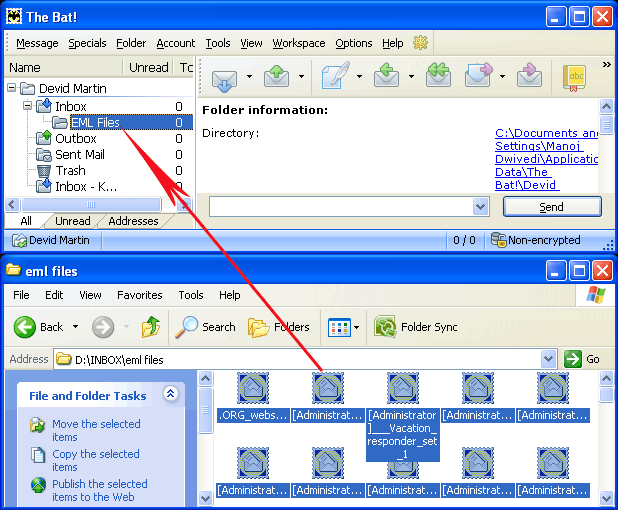Click the Search magnifier in Explorer toolbar
Image resolution: width=618 pixels, height=510 pixels.
click(x=186, y=327)
